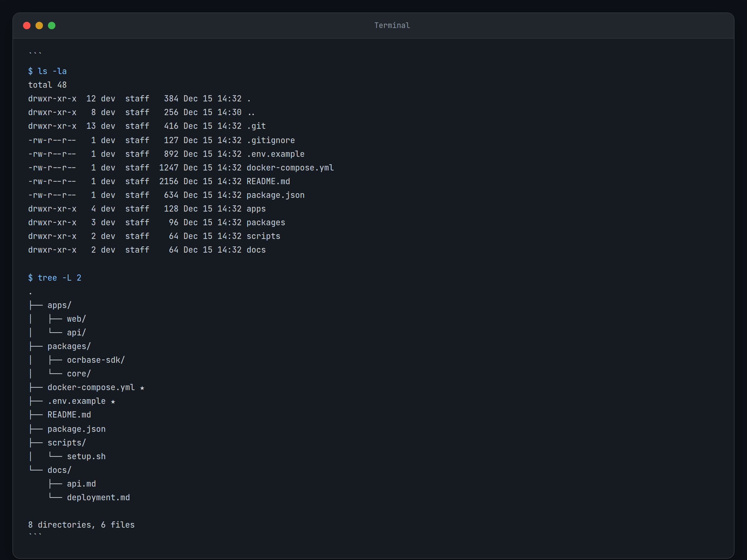Click the green maximize window button
The width and height of the screenshot is (747, 560).
pos(52,26)
